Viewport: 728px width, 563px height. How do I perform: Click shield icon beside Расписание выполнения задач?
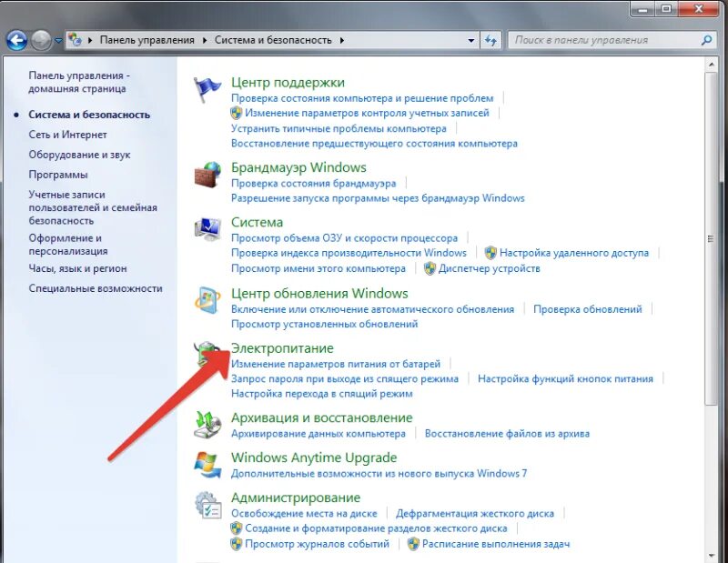[413, 544]
